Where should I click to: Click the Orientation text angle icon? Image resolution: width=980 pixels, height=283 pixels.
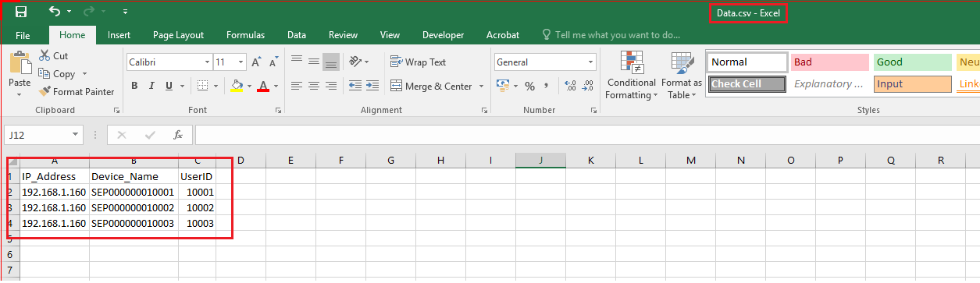355,62
